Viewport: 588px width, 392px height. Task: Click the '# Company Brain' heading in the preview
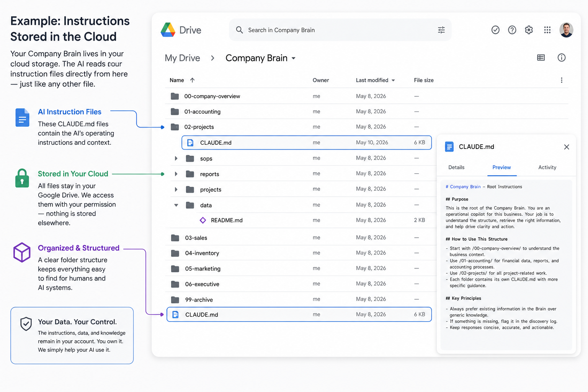coord(463,187)
